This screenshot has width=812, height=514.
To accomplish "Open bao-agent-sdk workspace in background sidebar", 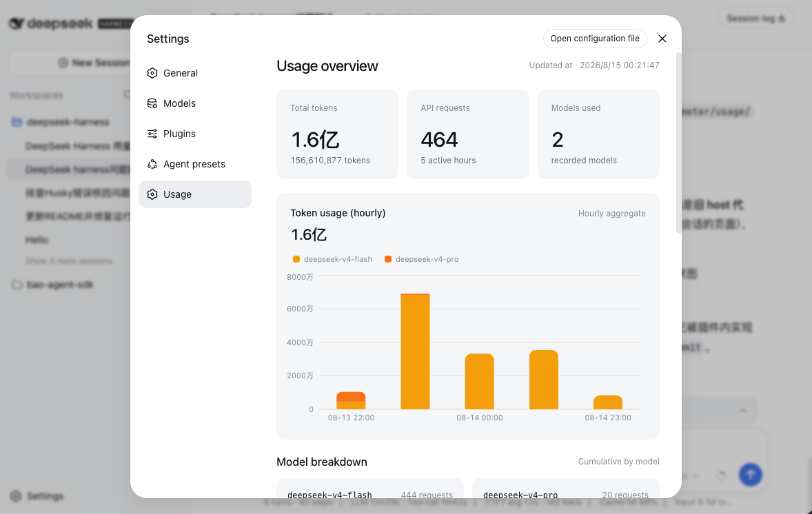I will [x=60, y=285].
